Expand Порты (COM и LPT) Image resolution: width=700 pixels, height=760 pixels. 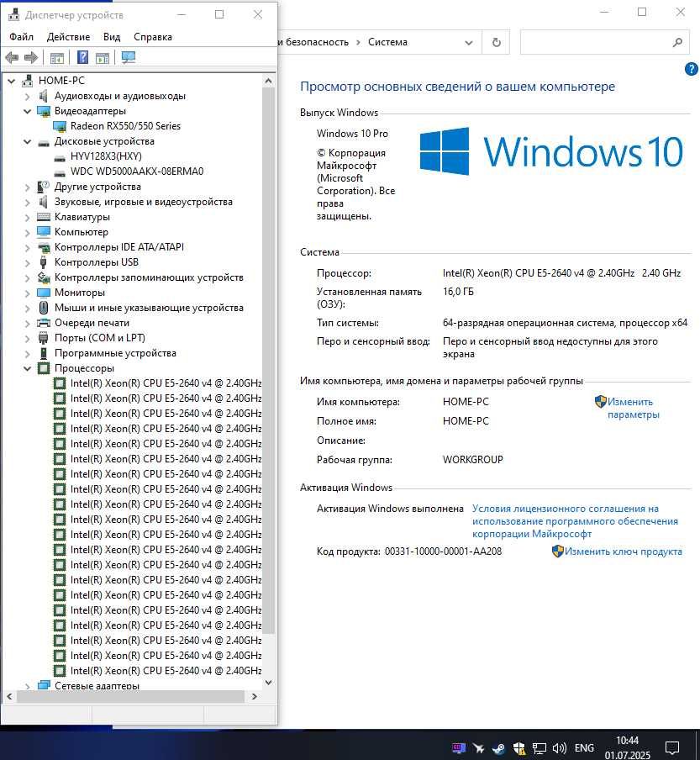pos(27,338)
